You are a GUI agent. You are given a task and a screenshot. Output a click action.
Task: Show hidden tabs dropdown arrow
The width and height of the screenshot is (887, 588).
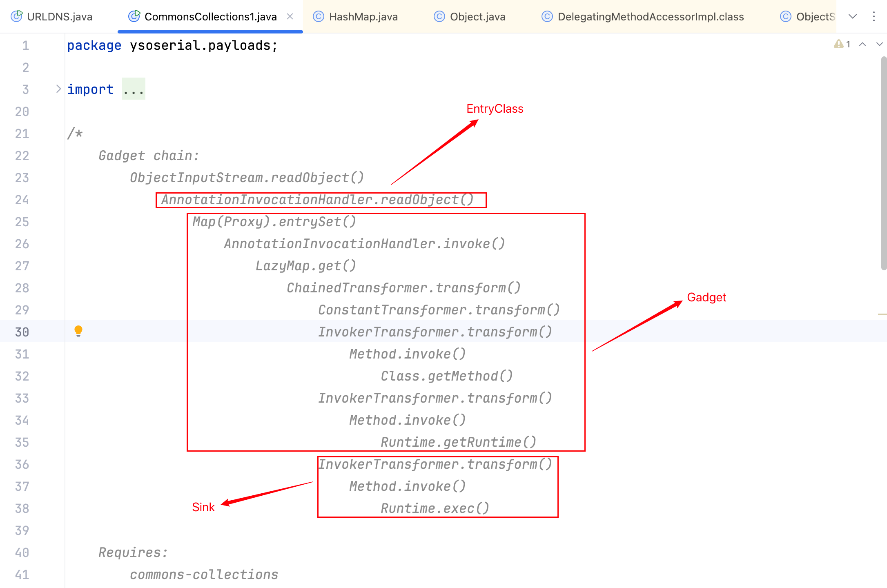coord(853,16)
